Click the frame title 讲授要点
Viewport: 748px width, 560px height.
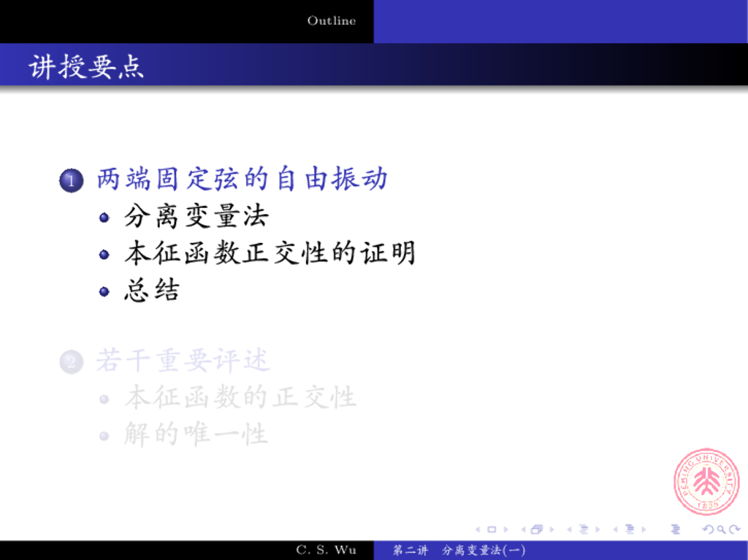(x=86, y=66)
